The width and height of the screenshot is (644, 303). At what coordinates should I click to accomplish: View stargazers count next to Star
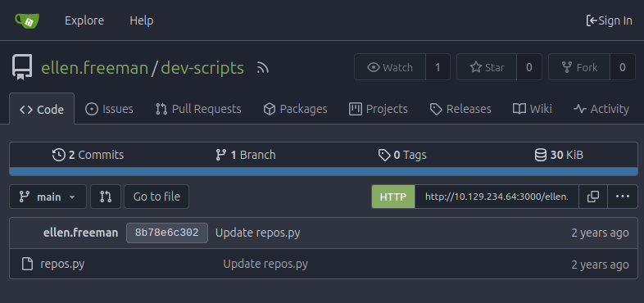[529, 67]
